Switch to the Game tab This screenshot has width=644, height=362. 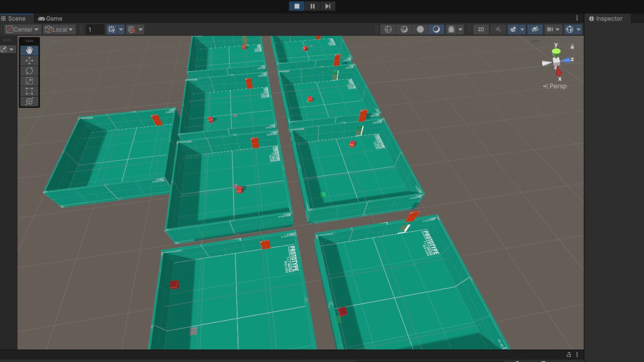(x=50, y=18)
